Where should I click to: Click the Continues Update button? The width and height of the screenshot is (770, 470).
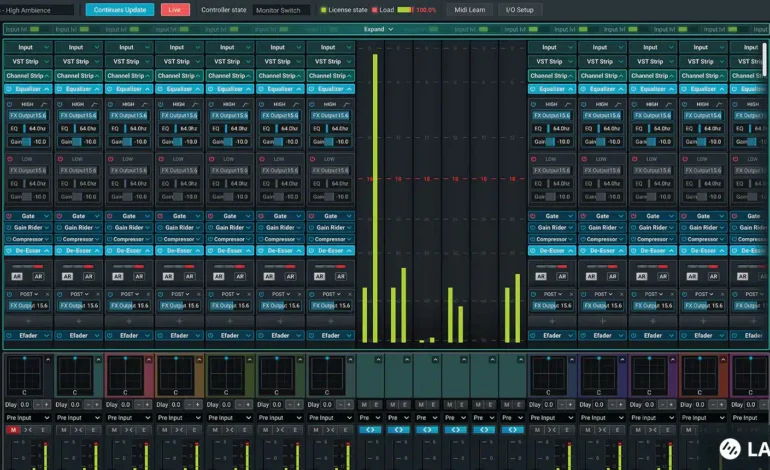point(120,9)
